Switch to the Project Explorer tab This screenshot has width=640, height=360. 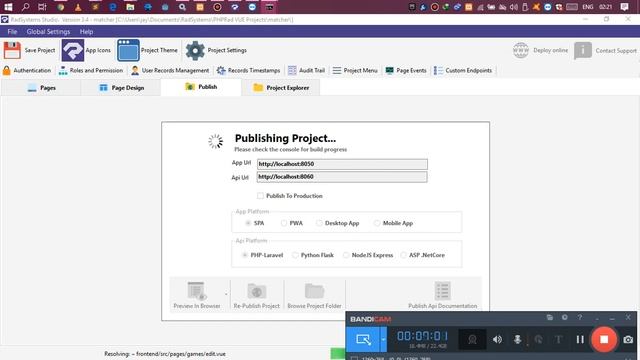(x=281, y=87)
